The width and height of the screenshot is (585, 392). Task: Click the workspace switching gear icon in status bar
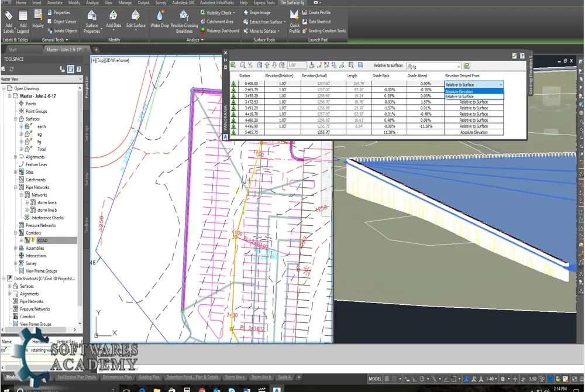(x=503, y=379)
